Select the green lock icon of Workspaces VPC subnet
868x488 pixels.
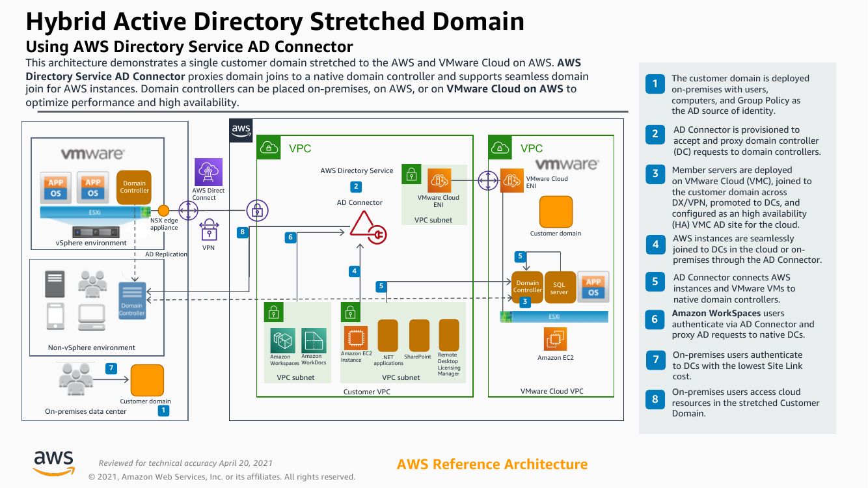(x=273, y=313)
